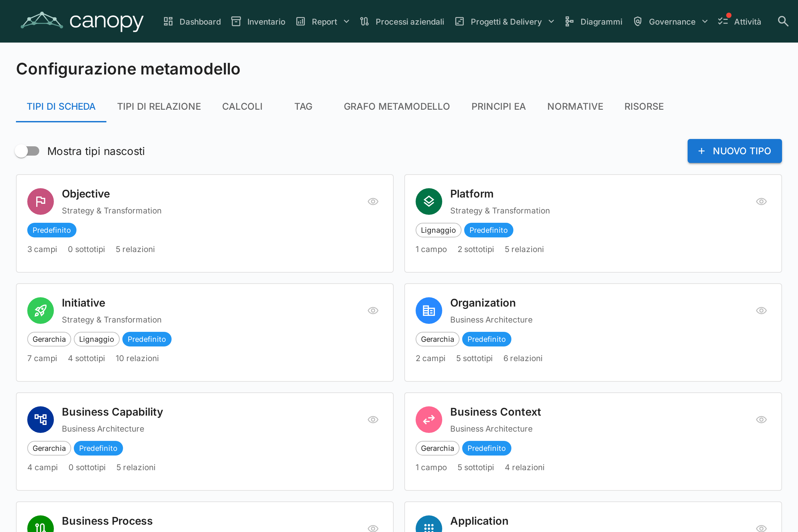Click the Business Process green icon
798x532 pixels.
click(41, 524)
